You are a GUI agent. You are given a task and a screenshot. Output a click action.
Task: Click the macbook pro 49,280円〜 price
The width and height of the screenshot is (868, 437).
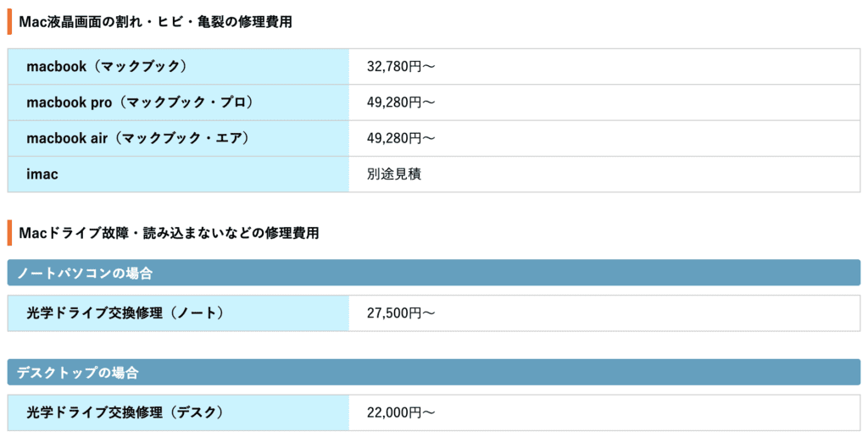pos(401,102)
